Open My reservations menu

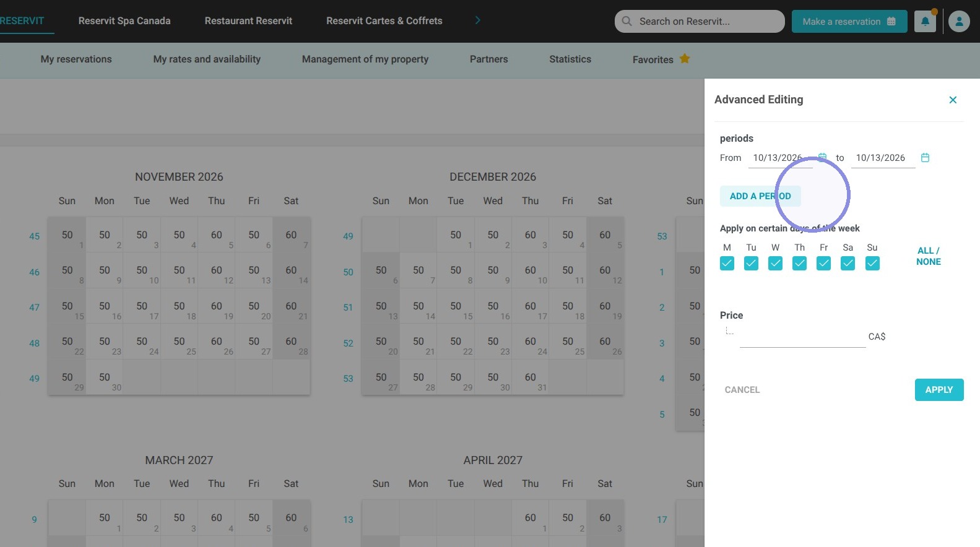coord(76,59)
